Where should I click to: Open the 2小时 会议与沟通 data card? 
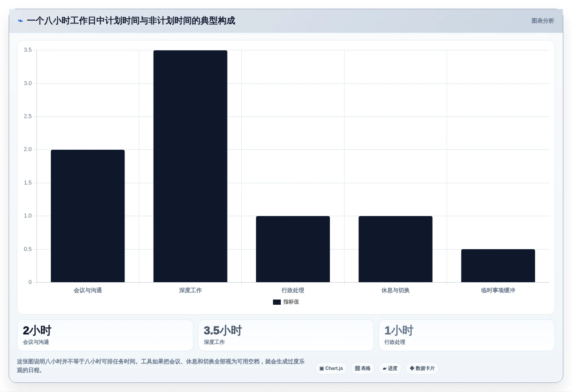tap(105, 335)
